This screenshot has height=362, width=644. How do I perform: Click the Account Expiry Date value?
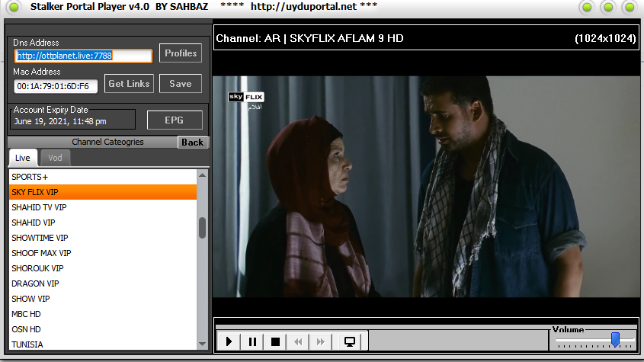[60, 121]
